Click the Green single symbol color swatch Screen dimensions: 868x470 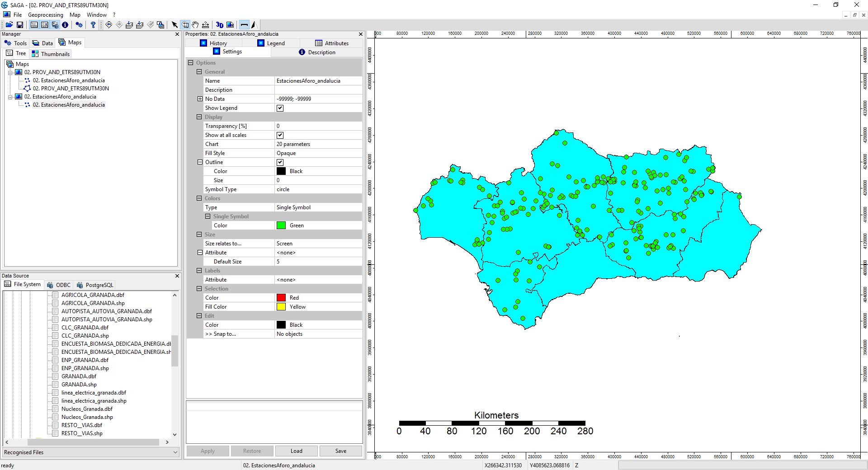pyautogui.click(x=281, y=226)
